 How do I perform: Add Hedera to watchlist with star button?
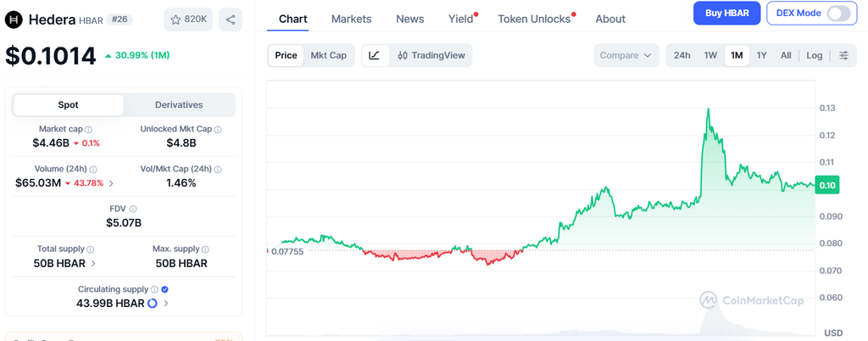point(188,20)
